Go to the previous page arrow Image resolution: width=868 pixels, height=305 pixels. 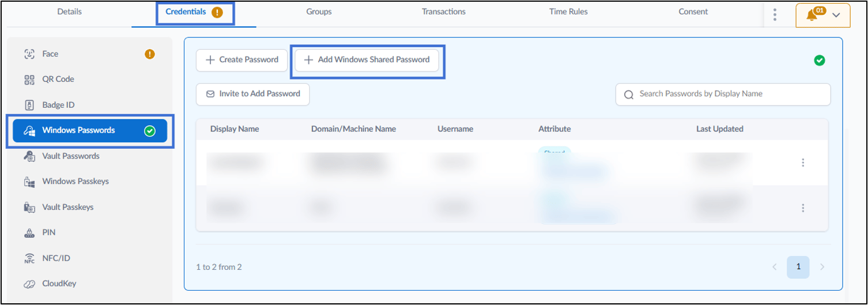(x=775, y=267)
